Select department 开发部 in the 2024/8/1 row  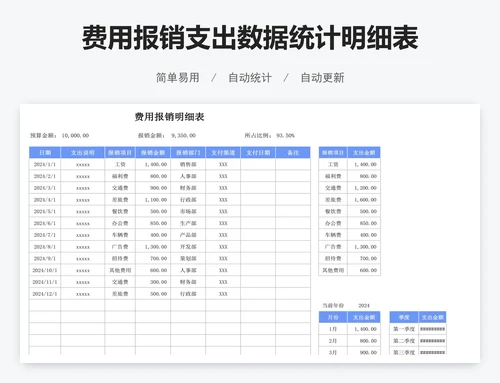coord(188,247)
